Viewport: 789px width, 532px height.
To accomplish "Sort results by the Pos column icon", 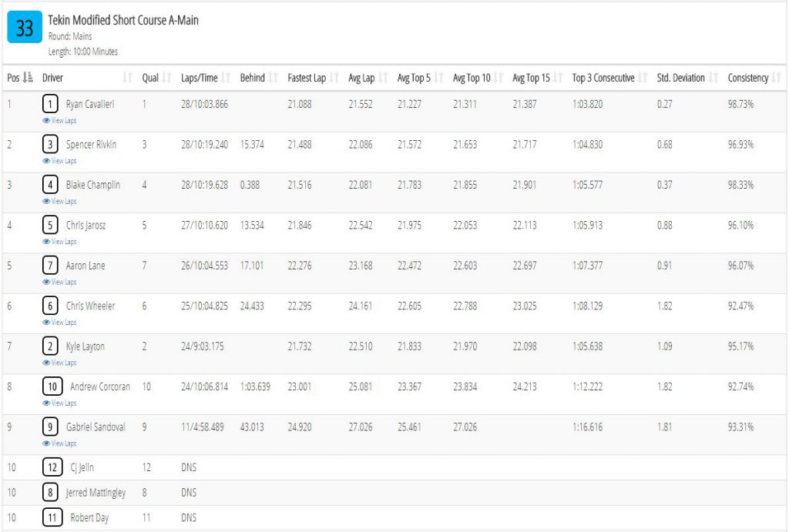I will tap(29, 78).
